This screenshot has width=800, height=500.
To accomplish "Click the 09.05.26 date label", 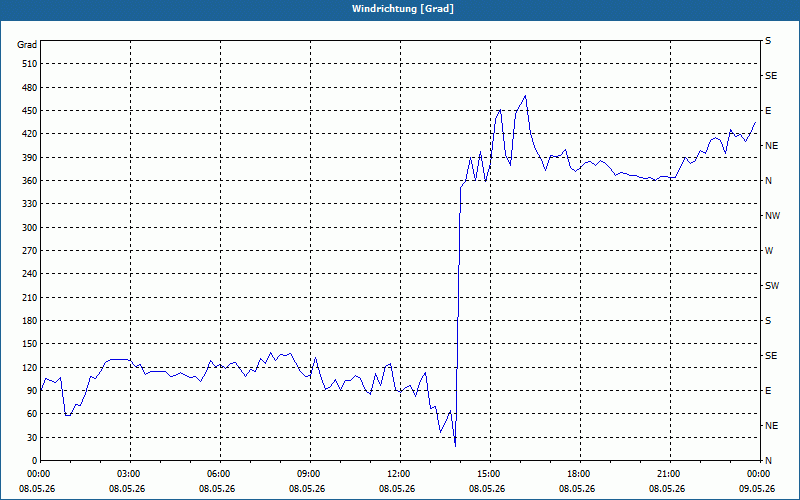I will click(x=757, y=489).
